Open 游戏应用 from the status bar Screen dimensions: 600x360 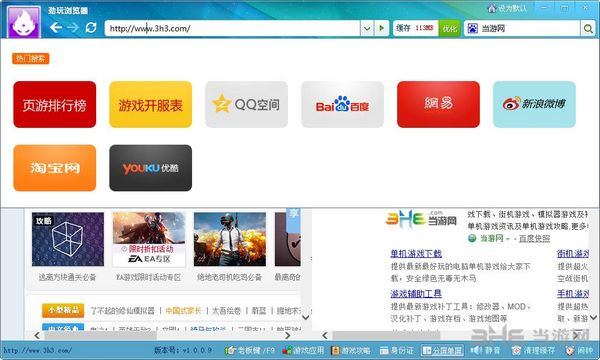[303, 350]
